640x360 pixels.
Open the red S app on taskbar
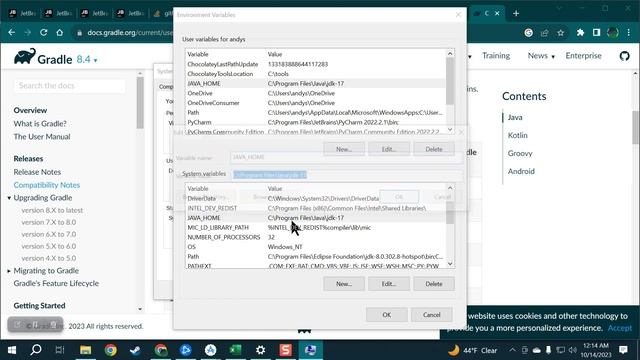click(285, 350)
